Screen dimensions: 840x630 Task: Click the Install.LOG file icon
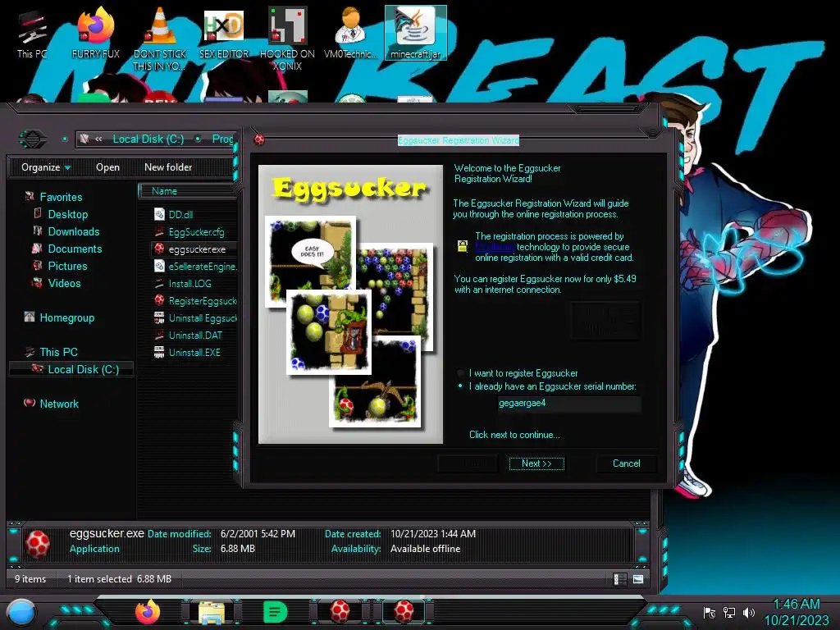point(159,283)
